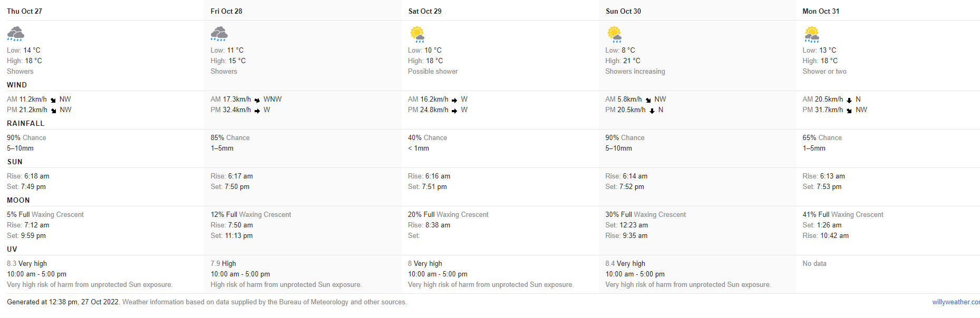
Task: Select the Mon Oct 31 heading
Action: (x=821, y=11)
